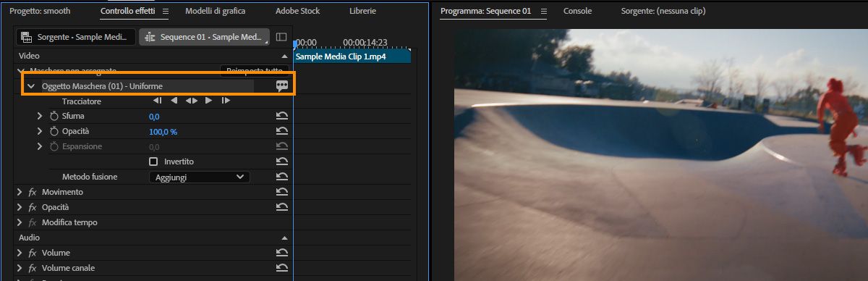The height and width of the screenshot is (281, 868).
Task: Switch to Sorgente: (nessuna clip) tab
Action: pos(663,11)
